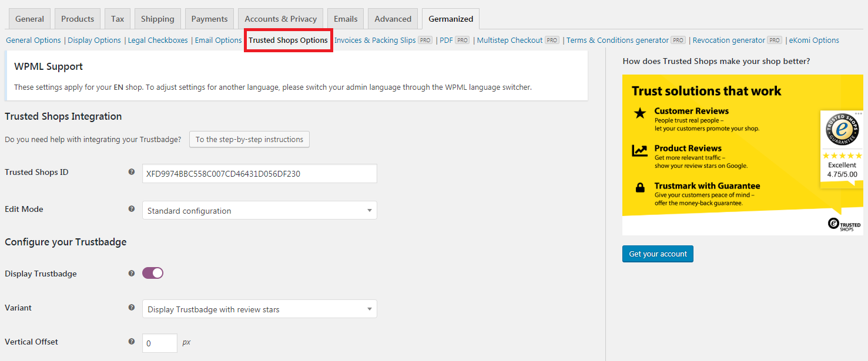This screenshot has height=361, width=868.
Task: Go to eKomi Options section
Action: (x=814, y=41)
